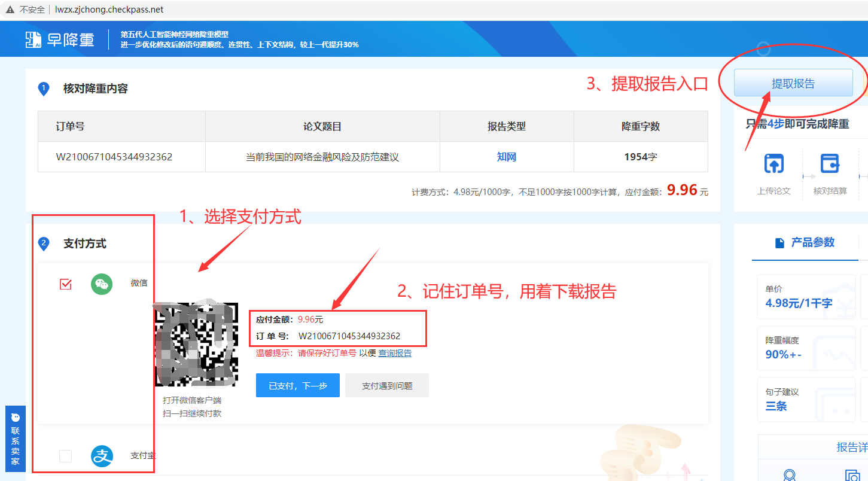Click the 支付方式 section heading

(x=85, y=243)
